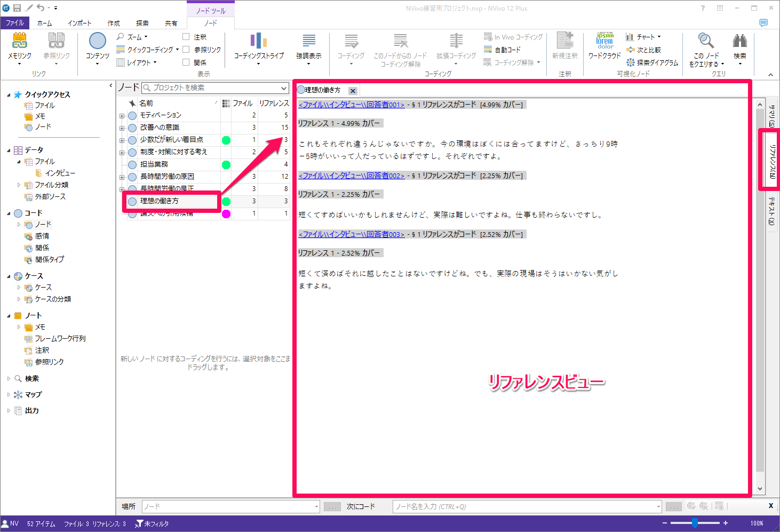
Task: Collapse the クイックアクセス section in navigation
Action: click(x=9, y=95)
